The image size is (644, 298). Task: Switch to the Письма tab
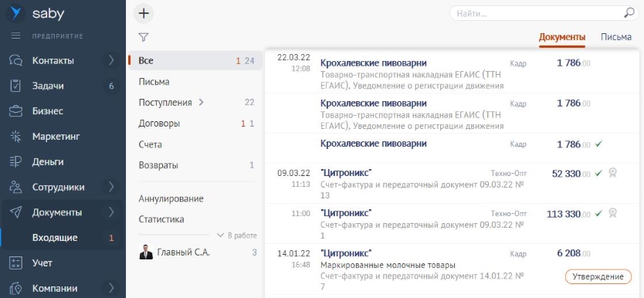point(615,37)
